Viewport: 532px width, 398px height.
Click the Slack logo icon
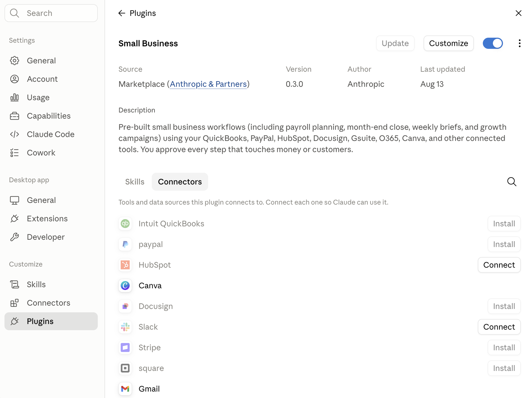[125, 327]
